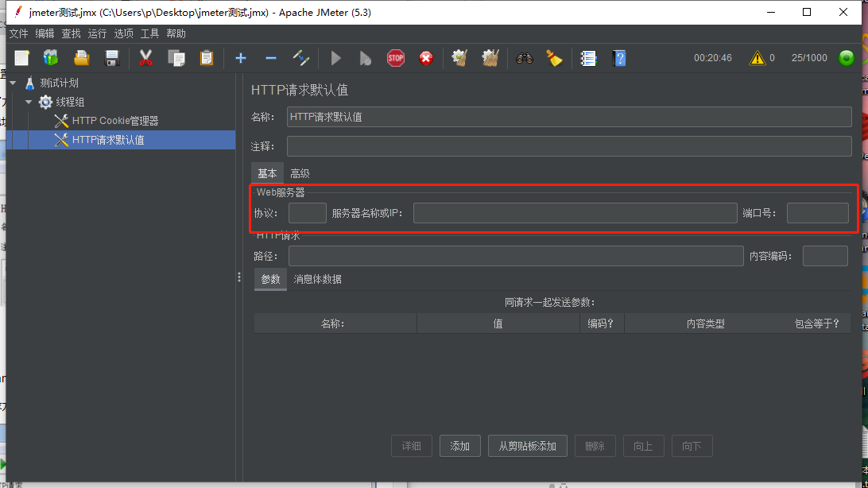
Task: Click the 删除 button
Action: 595,446
